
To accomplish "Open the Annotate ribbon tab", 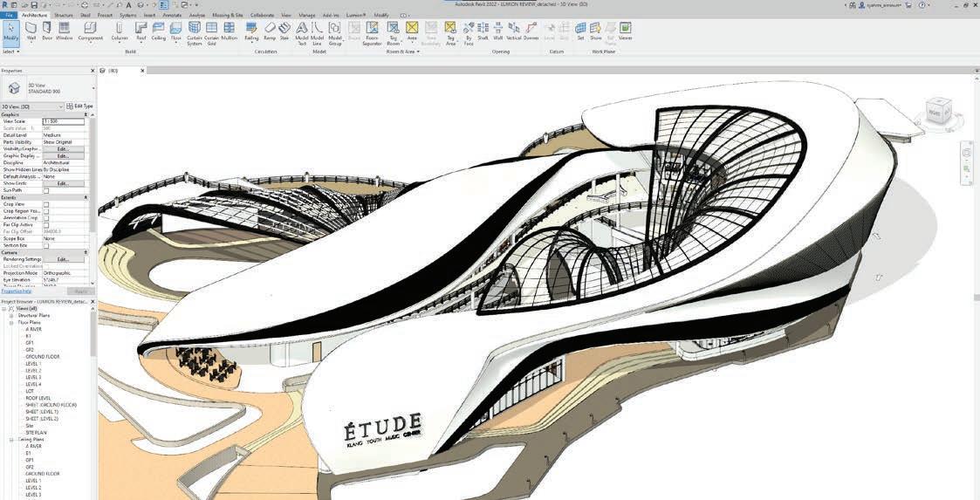I will click(x=173, y=14).
